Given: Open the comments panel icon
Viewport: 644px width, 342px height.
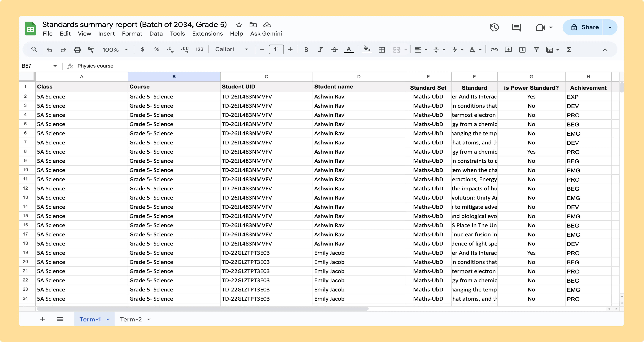Looking at the screenshot, I should (516, 27).
